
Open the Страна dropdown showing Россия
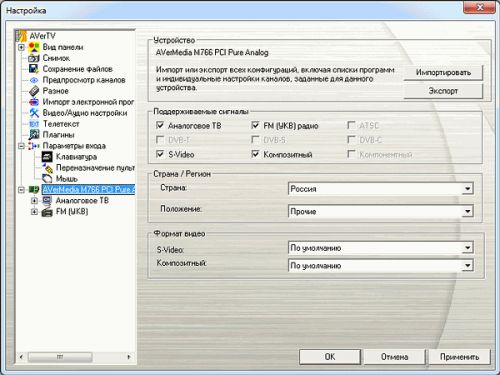[x=380, y=189]
